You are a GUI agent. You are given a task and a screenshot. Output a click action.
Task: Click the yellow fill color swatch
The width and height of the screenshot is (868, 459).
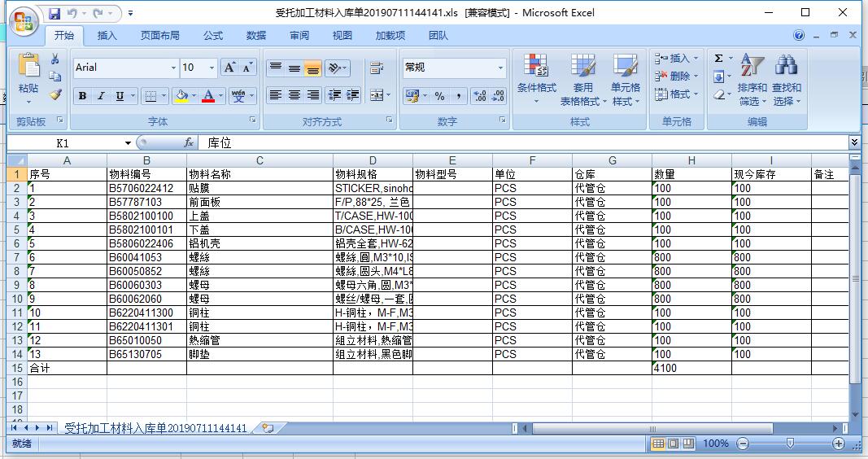[181, 96]
